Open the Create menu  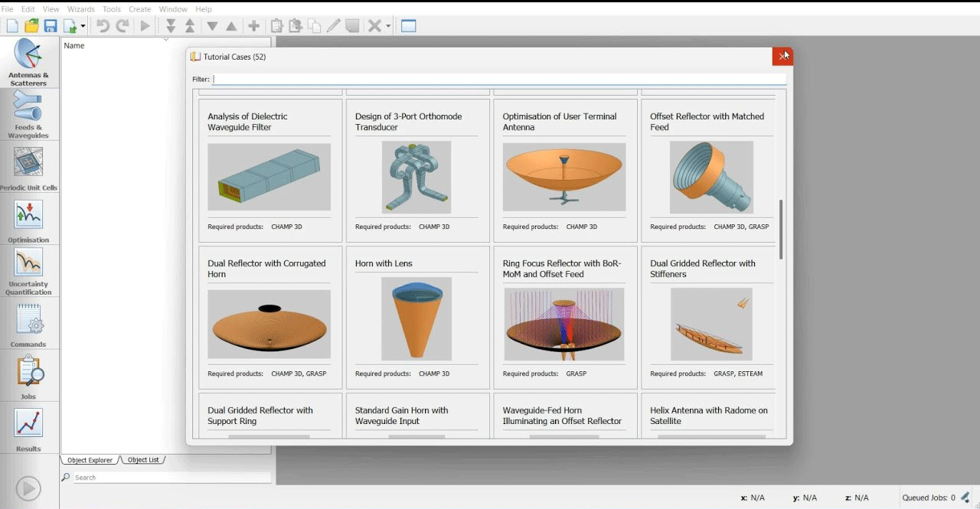coord(139,9)
